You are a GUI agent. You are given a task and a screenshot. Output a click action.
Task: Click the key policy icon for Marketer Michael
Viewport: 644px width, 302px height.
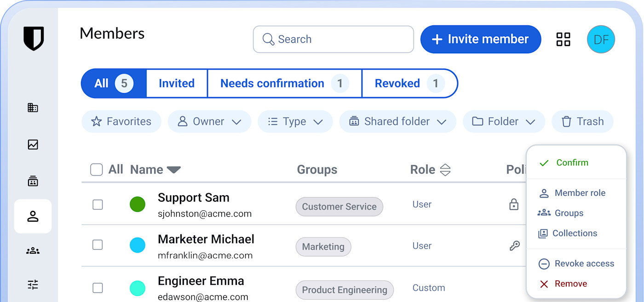(x=514, y=246)
